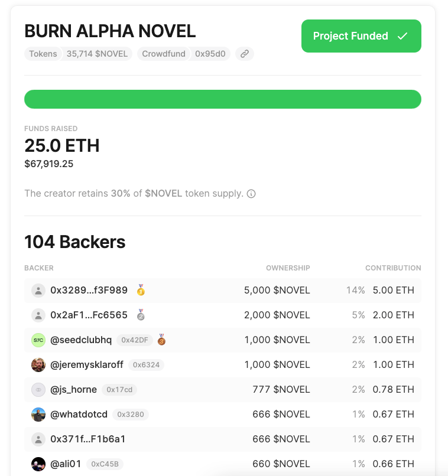Click the 0xC45B badge next to ali01
Image resolution: width=448 pixels, height=476 pixels.
click(105, 464)
